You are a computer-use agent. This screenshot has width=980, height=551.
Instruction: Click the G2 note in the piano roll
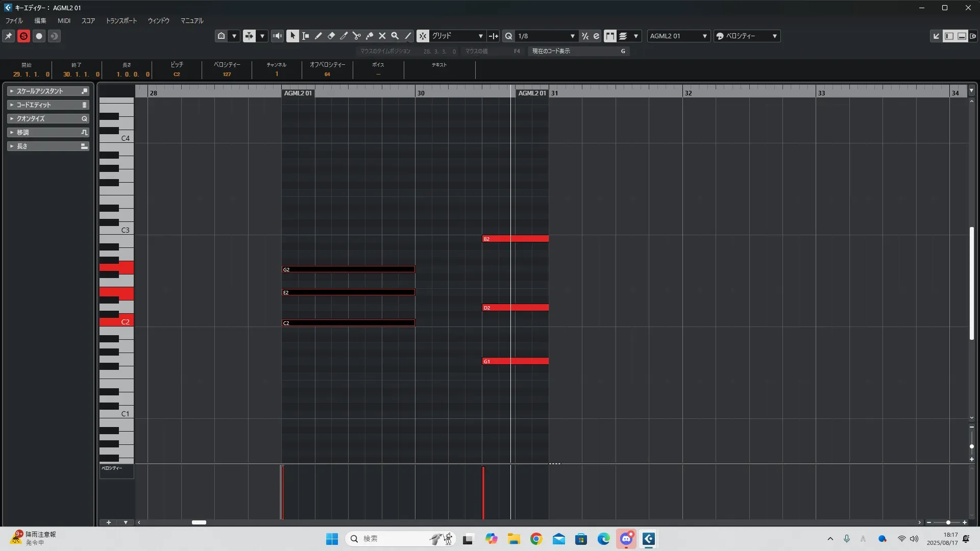[348, 269]
